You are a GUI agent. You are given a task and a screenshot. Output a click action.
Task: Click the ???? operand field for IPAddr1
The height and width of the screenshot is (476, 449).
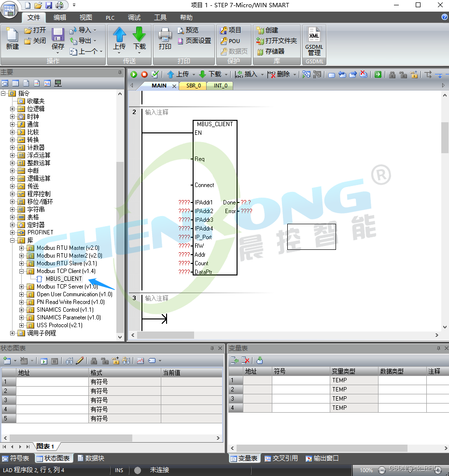(x=184, y=202)
